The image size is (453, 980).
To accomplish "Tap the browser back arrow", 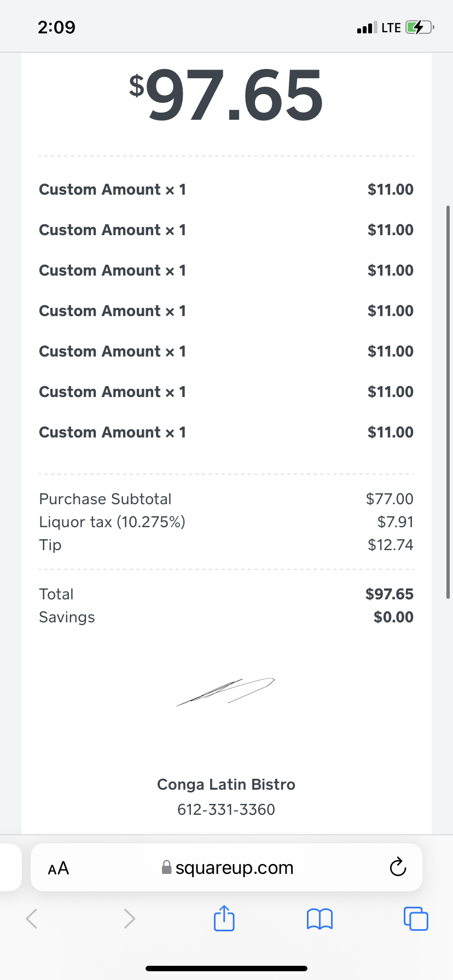I will pos(32,919).
